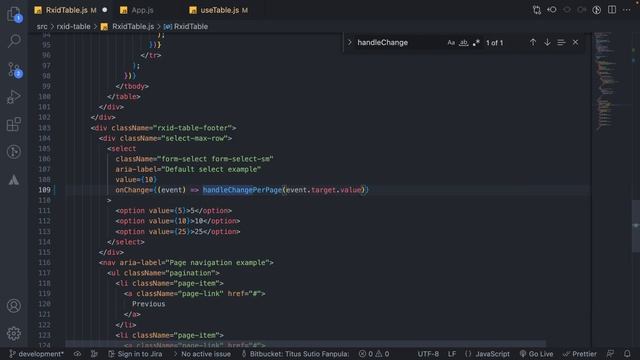Open the Accounts menu icon
The width and height of the screenshot is (640, 360).
[x=14, y=306]
